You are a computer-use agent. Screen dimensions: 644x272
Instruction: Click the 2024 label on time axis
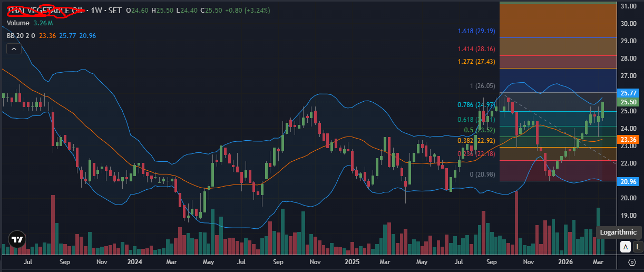coord(135,261)
